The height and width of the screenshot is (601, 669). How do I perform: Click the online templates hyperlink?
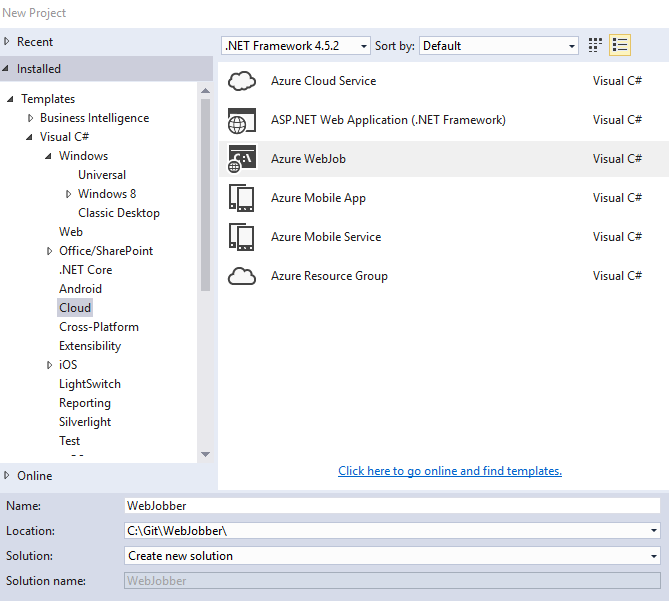(450, 471)
